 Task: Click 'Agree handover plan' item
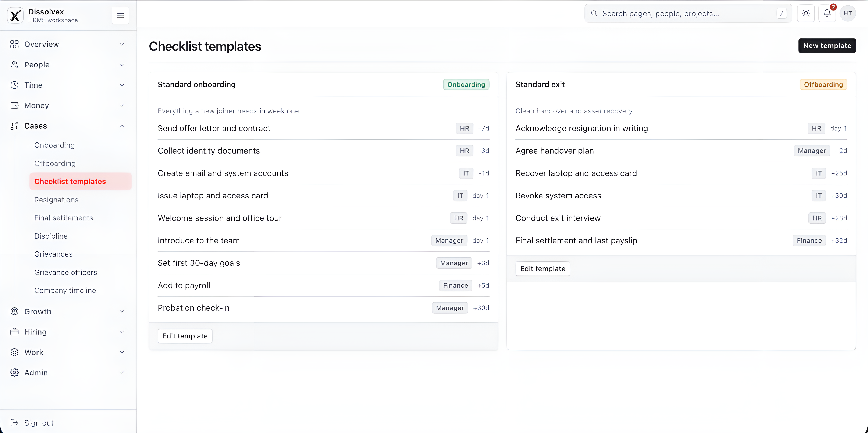[681, 151]
